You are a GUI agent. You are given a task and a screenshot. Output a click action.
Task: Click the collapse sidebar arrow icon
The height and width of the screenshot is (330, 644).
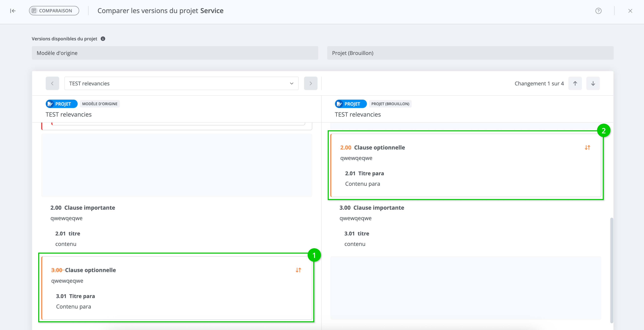click(13, 11)
